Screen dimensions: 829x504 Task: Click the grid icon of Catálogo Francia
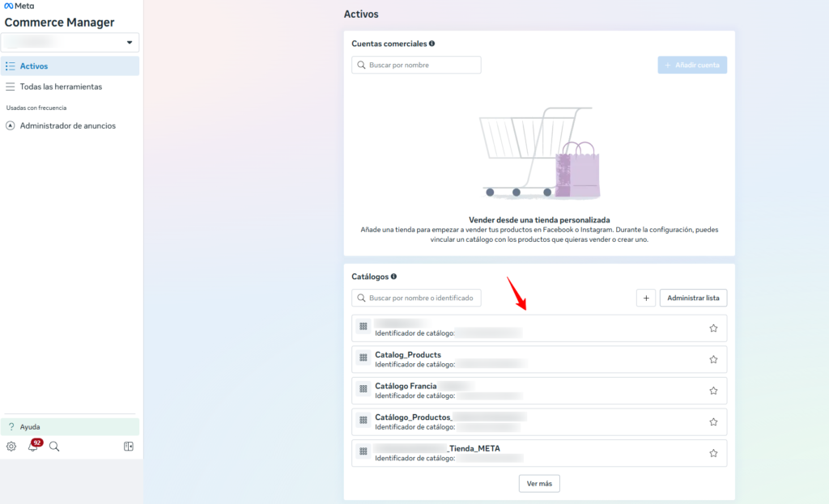[363, 389]
